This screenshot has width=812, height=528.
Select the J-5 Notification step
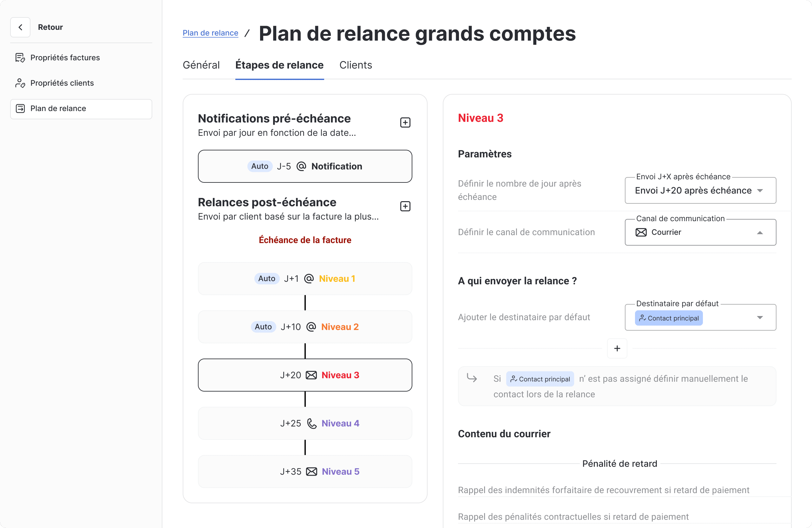[x=305, y=166]
